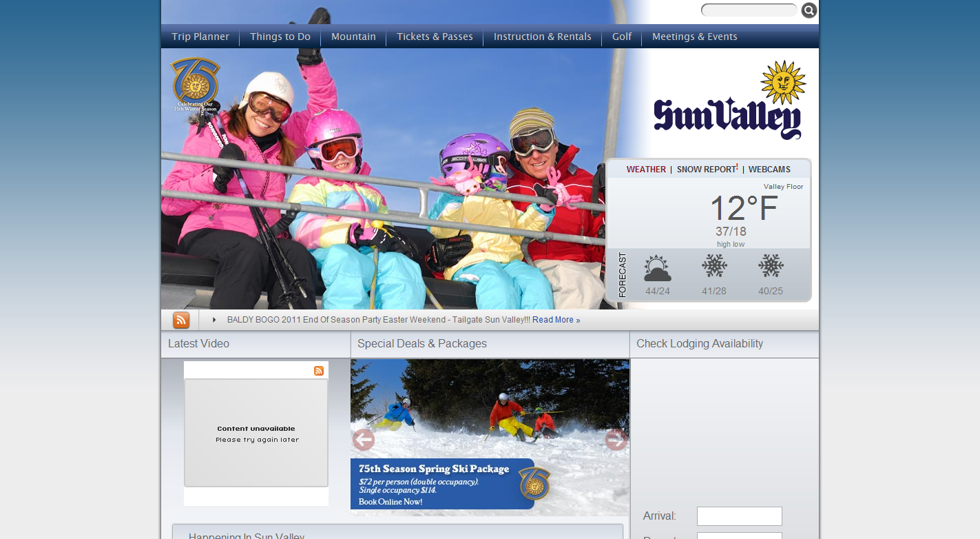Image resolution: width=980 pixels, height=539 pixels.
Task: Open the Tickets & Passes menu
Action: tap(435, 37)
